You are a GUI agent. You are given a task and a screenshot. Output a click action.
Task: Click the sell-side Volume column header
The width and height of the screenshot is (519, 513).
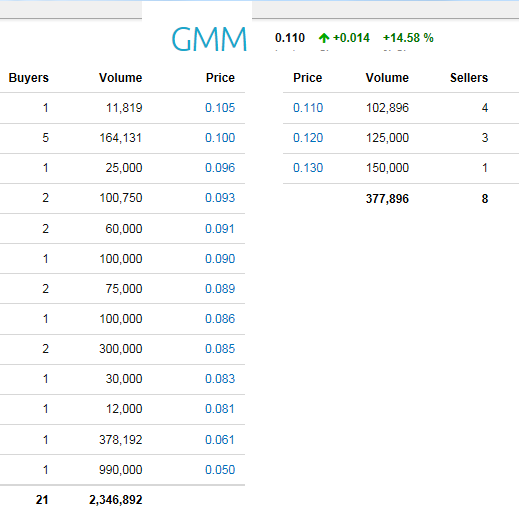coord(387,78)
